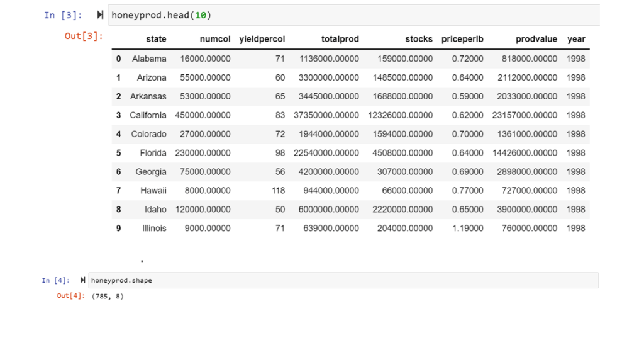
Task: Click the 'state' column header
Action: [x=156, y=39]
